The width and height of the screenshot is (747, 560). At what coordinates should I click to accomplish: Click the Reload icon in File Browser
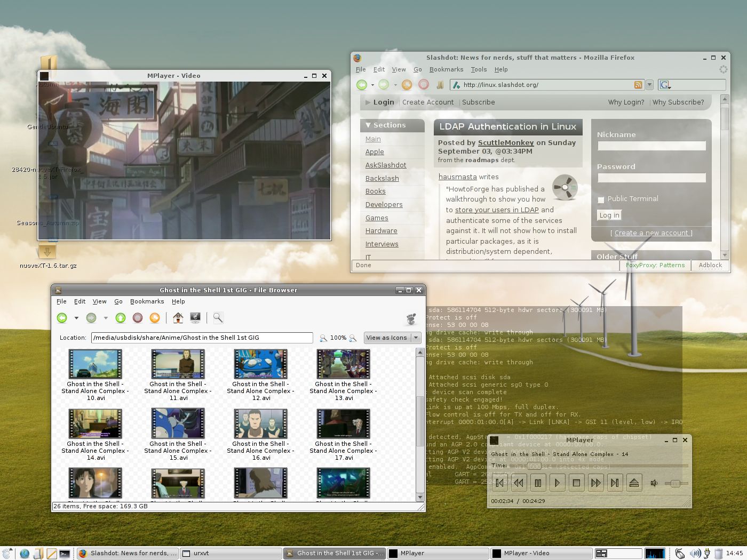(155, 318)
